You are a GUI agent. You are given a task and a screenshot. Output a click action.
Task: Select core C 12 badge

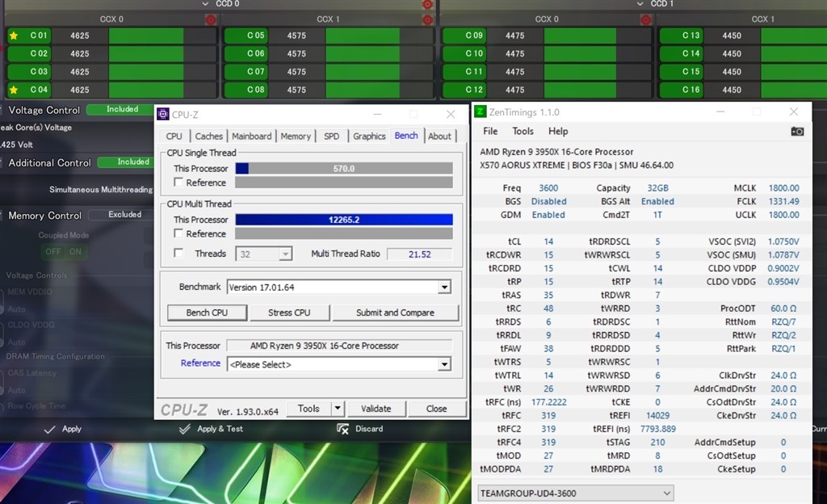[464, 90]
